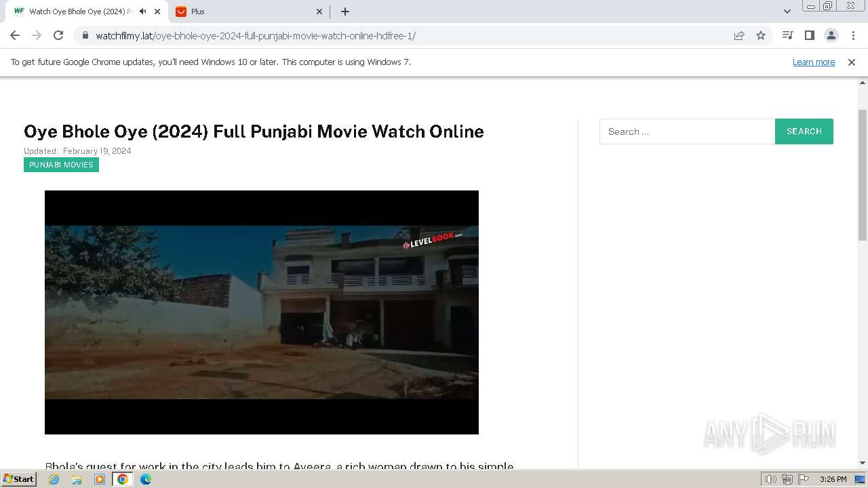
Task: View site security lock info
Action: pos(85,36)
